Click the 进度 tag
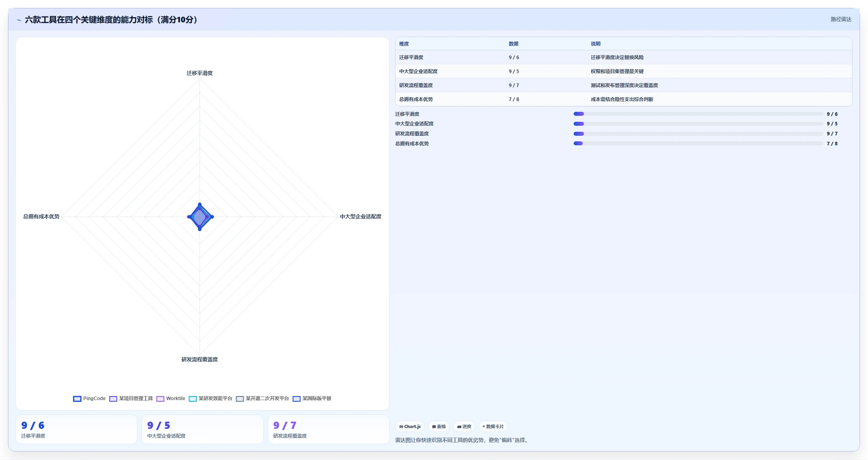The height and width of the screenshot is (460, 868). click(464, 426)
